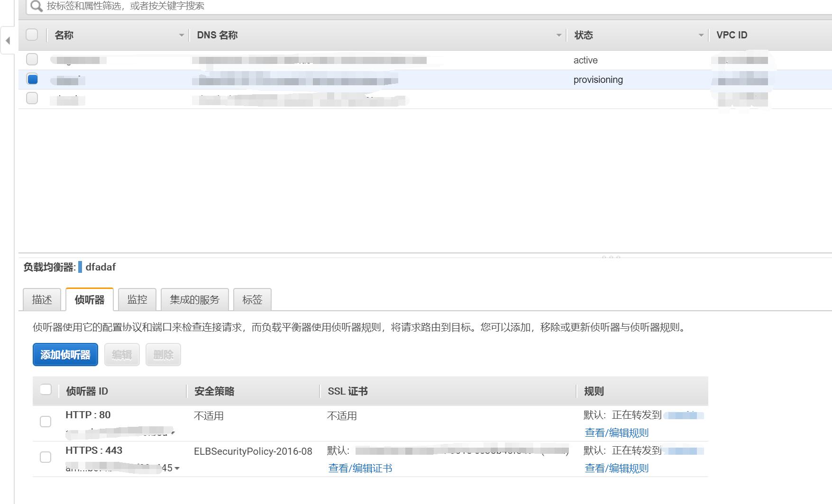Open 查看/编辑规则 link for HTTPS : 443
The width and height of the screenshot is (832, 504).
coord(616,468)
